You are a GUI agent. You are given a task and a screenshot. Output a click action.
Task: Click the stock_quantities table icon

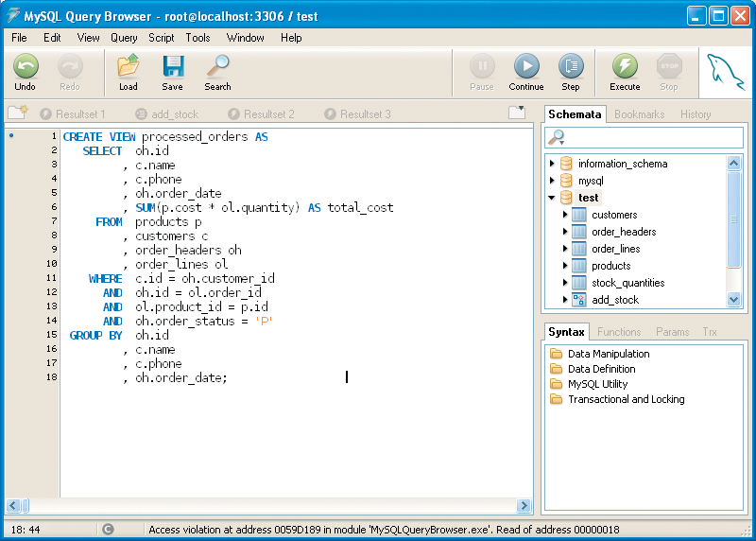point(579,283)
